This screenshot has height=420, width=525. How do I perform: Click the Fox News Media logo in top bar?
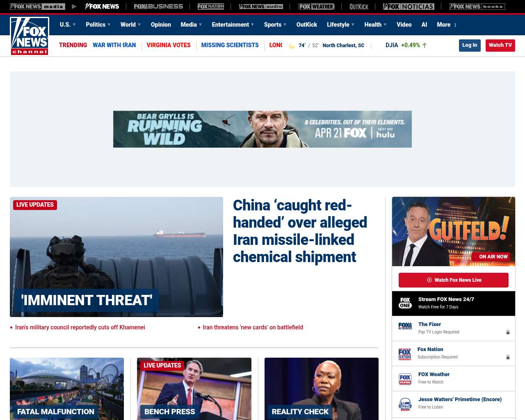click(x=37, y=7)
